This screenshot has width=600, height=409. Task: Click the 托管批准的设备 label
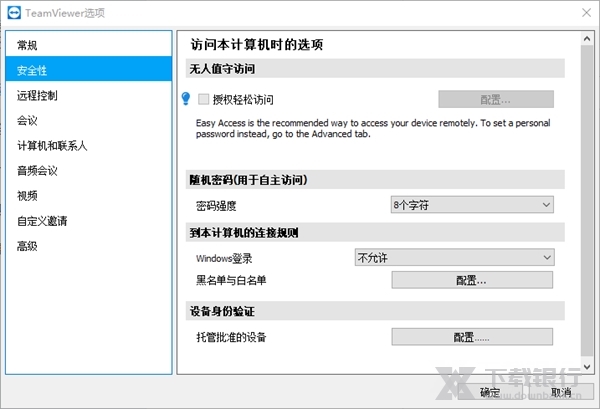click(x=231, y=337)
